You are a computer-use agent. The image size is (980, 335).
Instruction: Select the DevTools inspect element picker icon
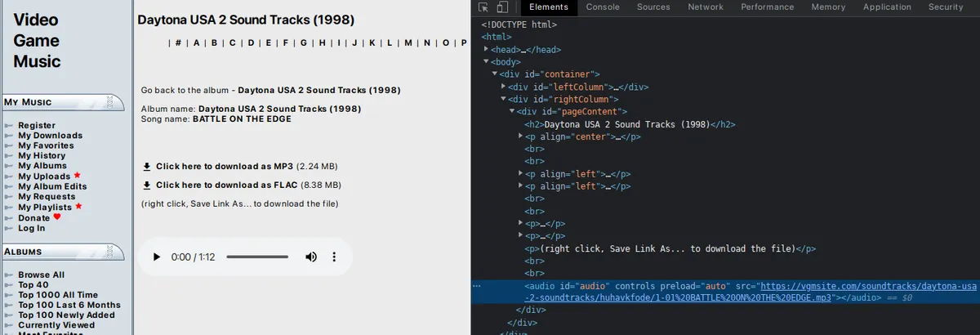click(x=483, y=7)
